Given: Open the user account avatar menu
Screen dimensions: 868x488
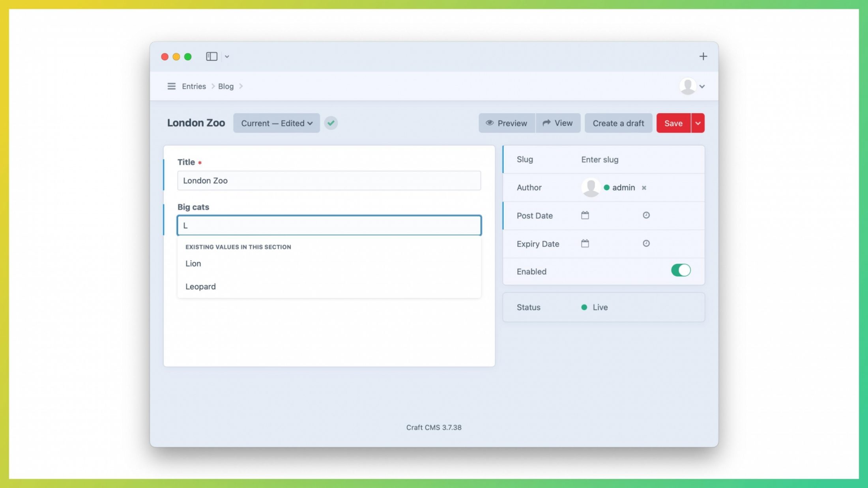Looking at the screenshot, I should [692, 86].
